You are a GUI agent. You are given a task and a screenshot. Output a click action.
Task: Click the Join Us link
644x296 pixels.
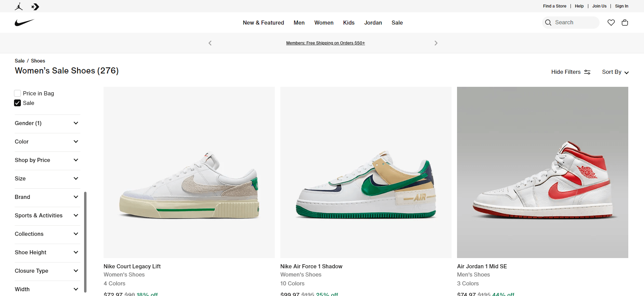[x=599, y=6]
